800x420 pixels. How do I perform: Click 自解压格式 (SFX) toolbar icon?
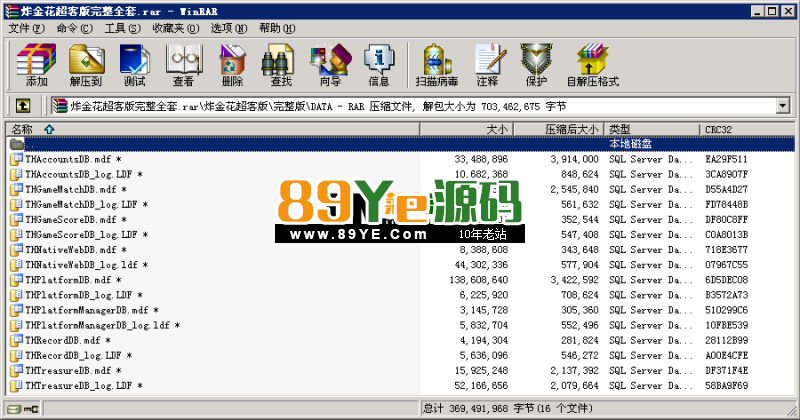point(592,64)
